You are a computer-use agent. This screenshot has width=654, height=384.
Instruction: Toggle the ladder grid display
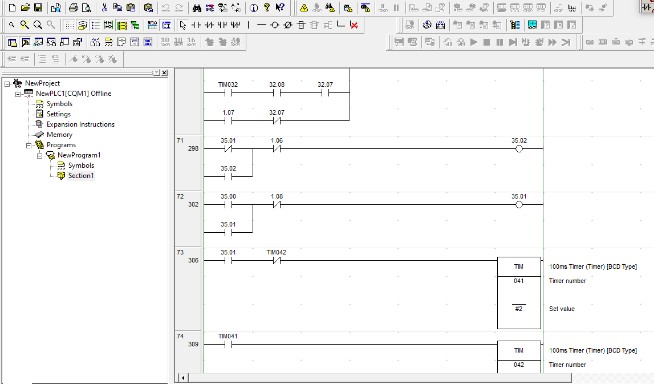(x=69, y=25)
